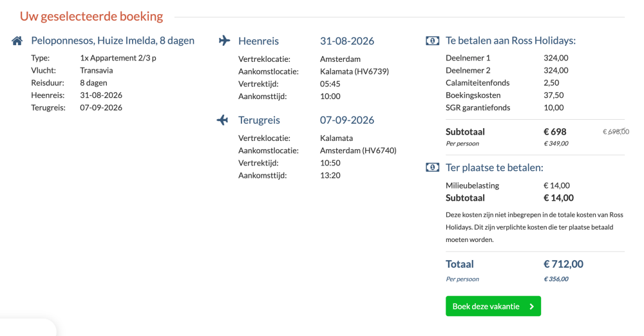644x336 pixels.
Task: Click the struck-through € 698,00 old price
Action: coord(616,131)
